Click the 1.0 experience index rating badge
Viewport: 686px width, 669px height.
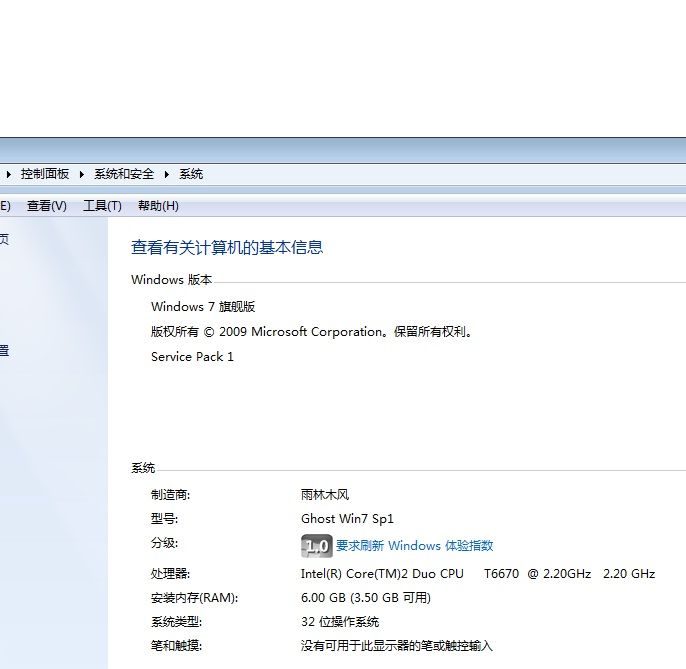(x=317, y=546)
